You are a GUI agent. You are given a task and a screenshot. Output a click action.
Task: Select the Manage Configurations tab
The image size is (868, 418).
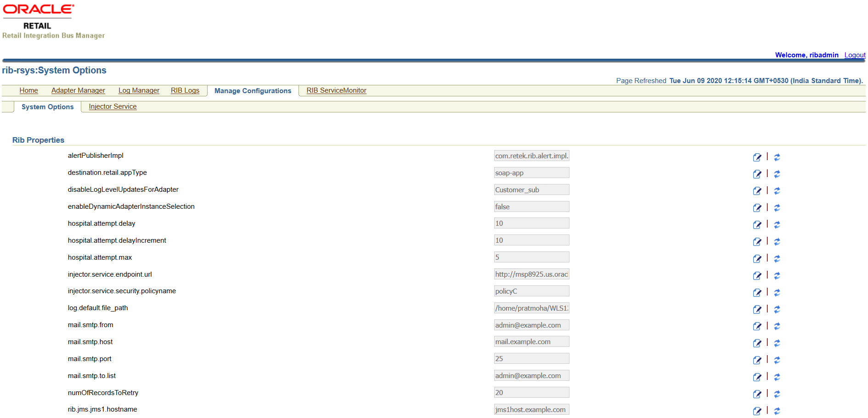pyautogui.click(x=253, y=91)
